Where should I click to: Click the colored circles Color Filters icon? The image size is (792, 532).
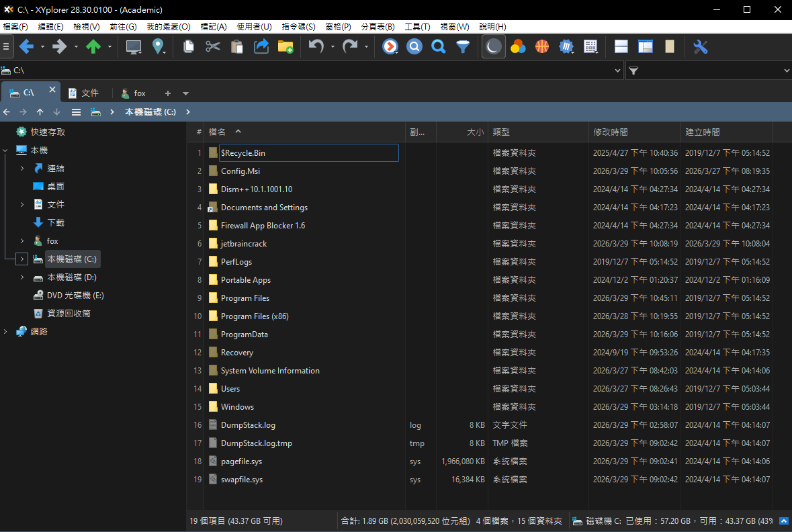[x=518, y=47]
